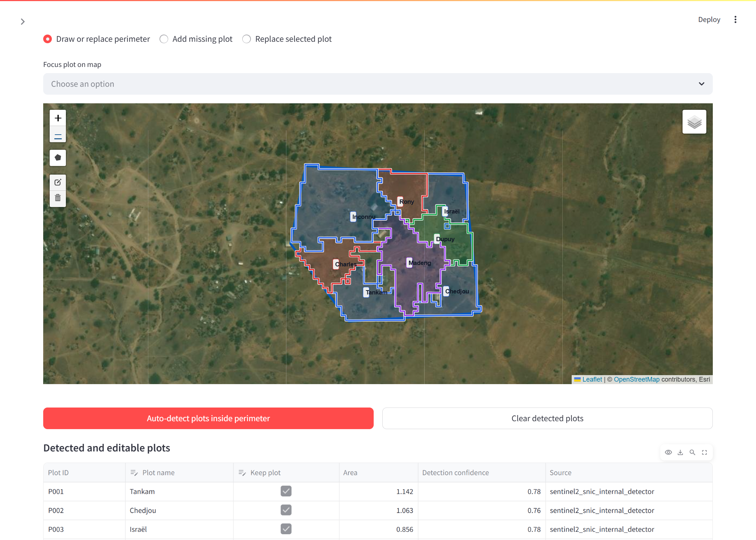The height and width of the screenshot is (540, 756).
Task: Open the Focus plot on map dropdown
Action: tap(378, 84)
